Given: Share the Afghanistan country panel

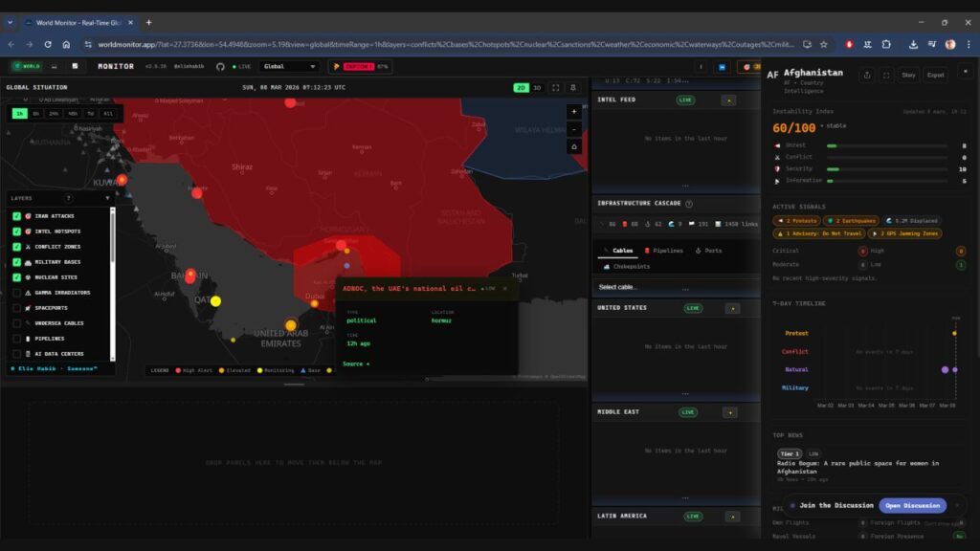Looking at the screenshot, I should (x=867, y=75).
